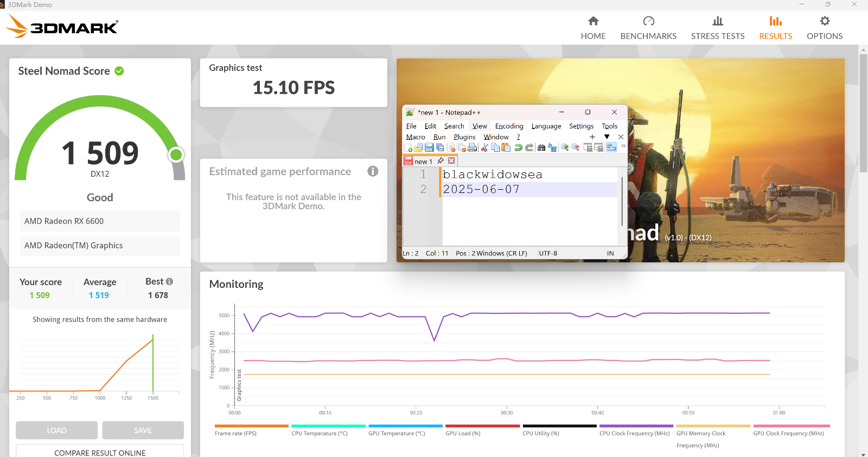
Task: Click the Best score info icon
Action: (x=169, y=281)
